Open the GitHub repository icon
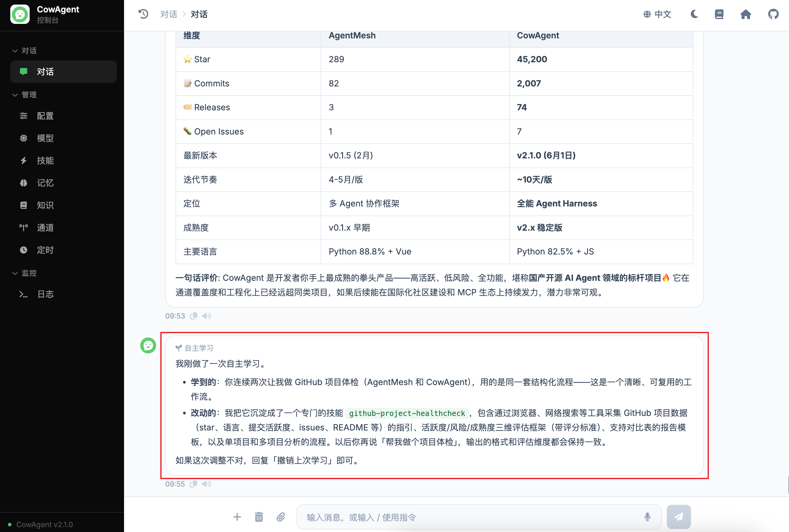 click(x=773, y=14)
